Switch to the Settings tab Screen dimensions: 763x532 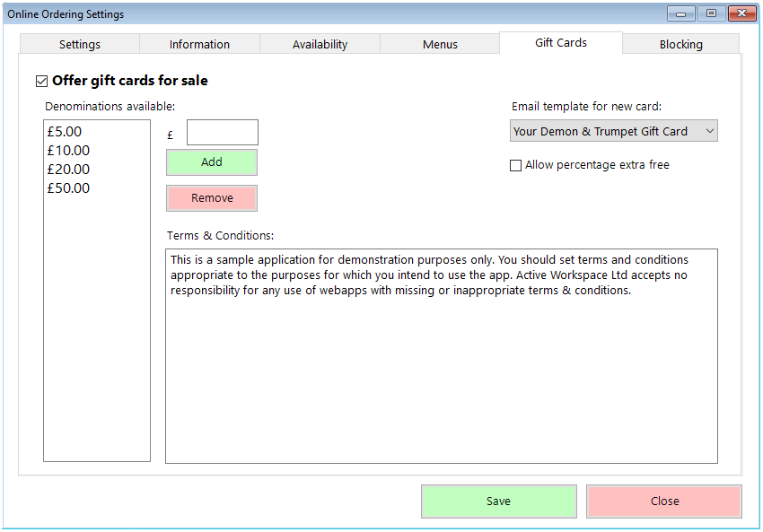pos(79,43)
